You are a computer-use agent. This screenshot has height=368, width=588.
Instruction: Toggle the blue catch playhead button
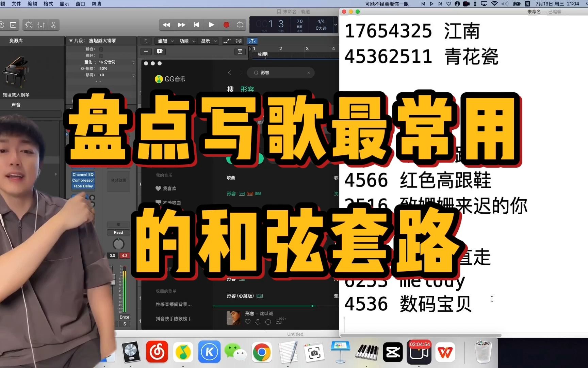pyautogui.click(x=252, y=41)
